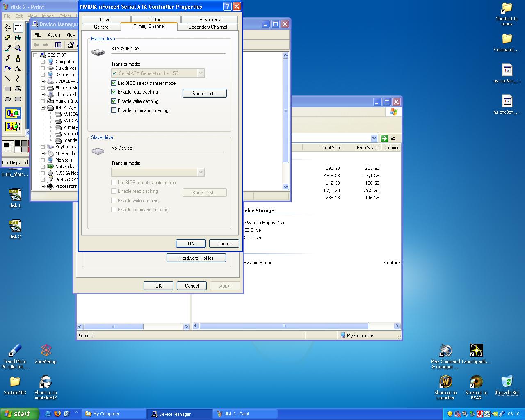Click the yellow security shield tray icon

(x=450, y=414)
